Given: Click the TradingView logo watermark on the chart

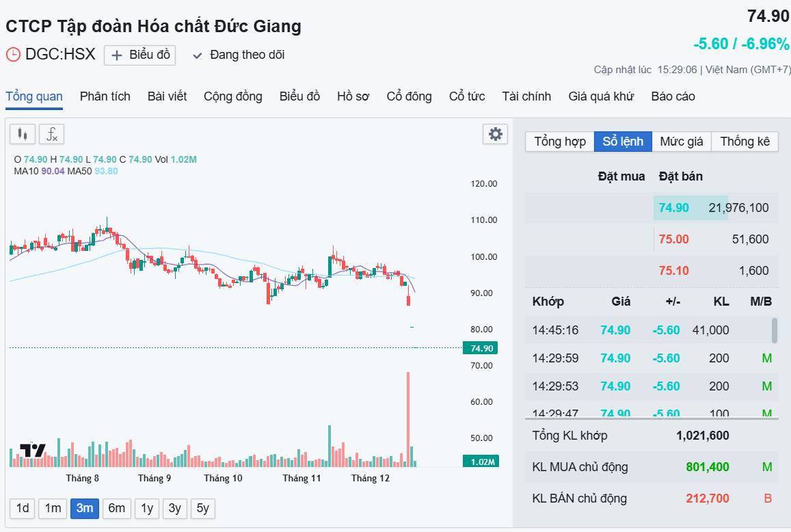Looking at the screenshot, I should pyautogui.click(x=32, y=449).
